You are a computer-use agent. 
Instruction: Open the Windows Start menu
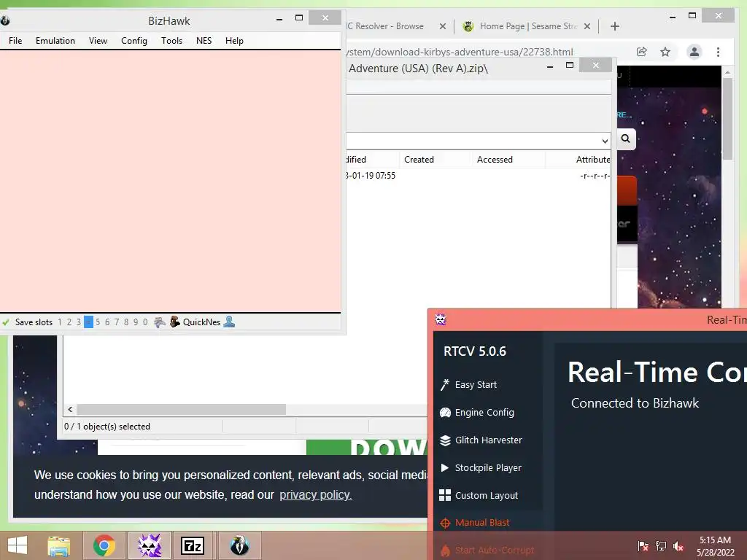coord(18,545)
